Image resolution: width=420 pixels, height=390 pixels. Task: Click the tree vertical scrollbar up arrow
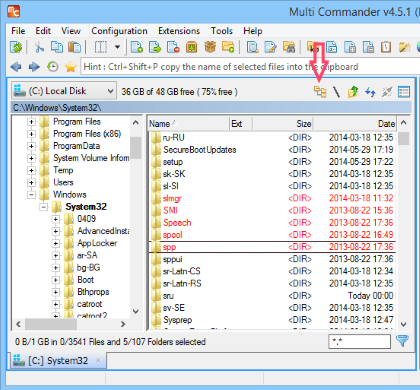click(x=135, y=123)
